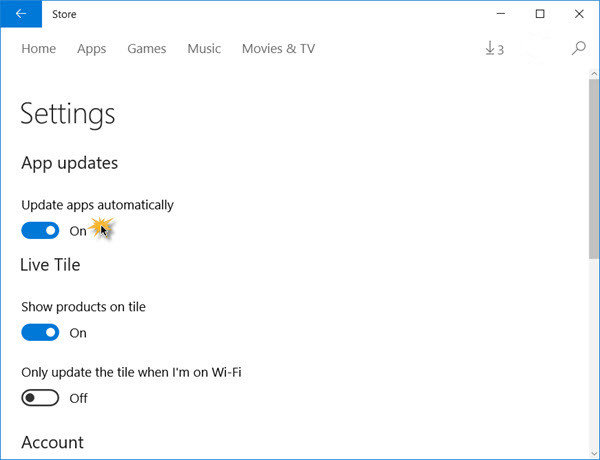Click the scrollbar down arrow
This screenshot has width=600, height=460.
[x=594, y=454]
